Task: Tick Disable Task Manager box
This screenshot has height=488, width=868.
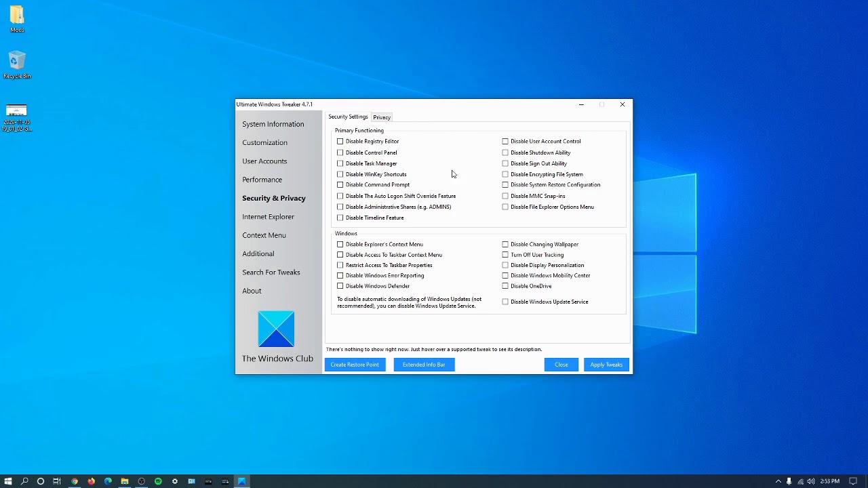Action: point(340,163)
